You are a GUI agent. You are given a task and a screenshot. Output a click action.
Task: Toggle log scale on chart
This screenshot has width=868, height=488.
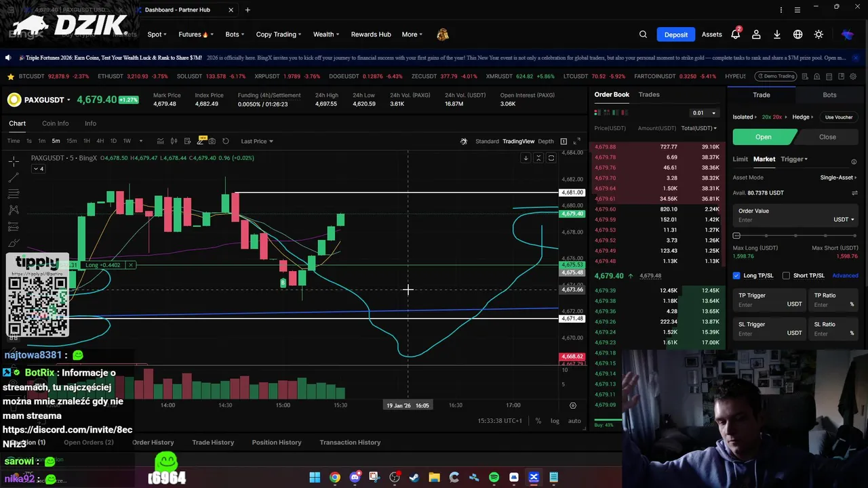click(x=555, y=421)
